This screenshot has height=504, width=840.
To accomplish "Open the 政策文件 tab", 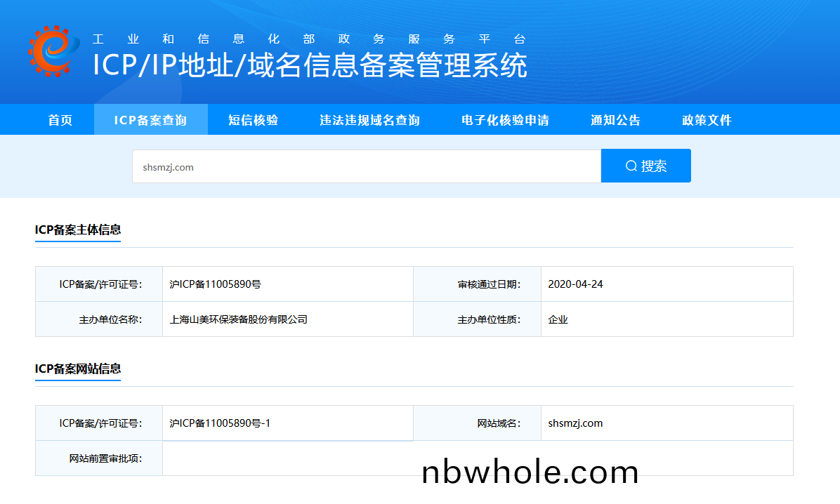I will [x=707, y=120].
